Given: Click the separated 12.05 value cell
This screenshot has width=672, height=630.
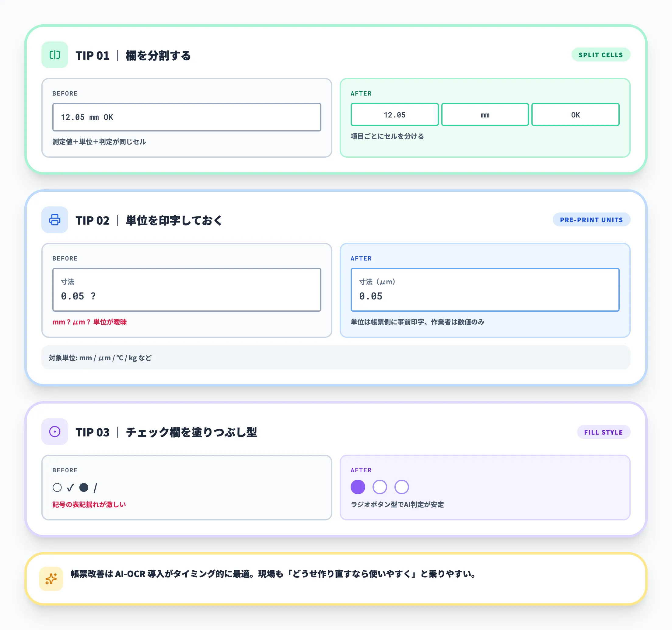Looking at the screenshot, I should (x=394, y=114).
